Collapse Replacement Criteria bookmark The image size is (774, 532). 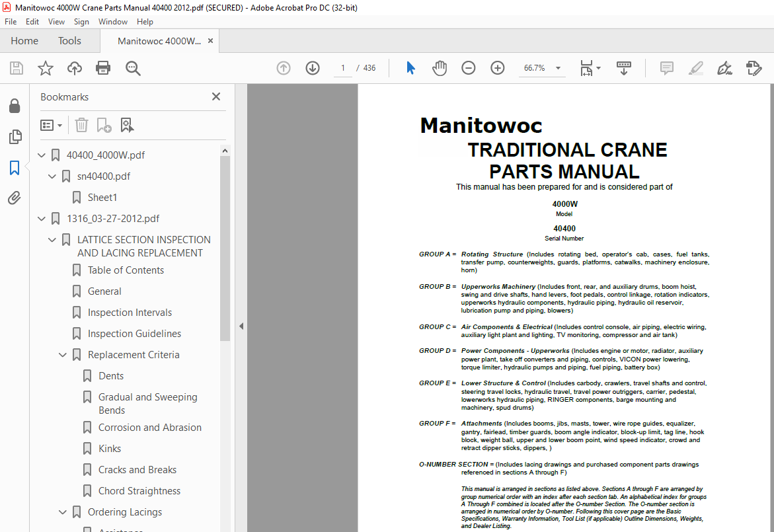click(x=63, y=355)
